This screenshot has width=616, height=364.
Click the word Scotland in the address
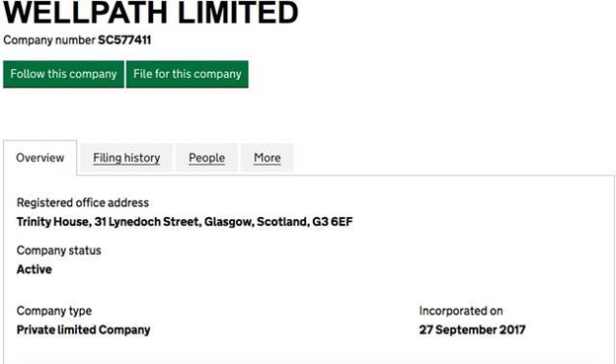tap(282, 222)
